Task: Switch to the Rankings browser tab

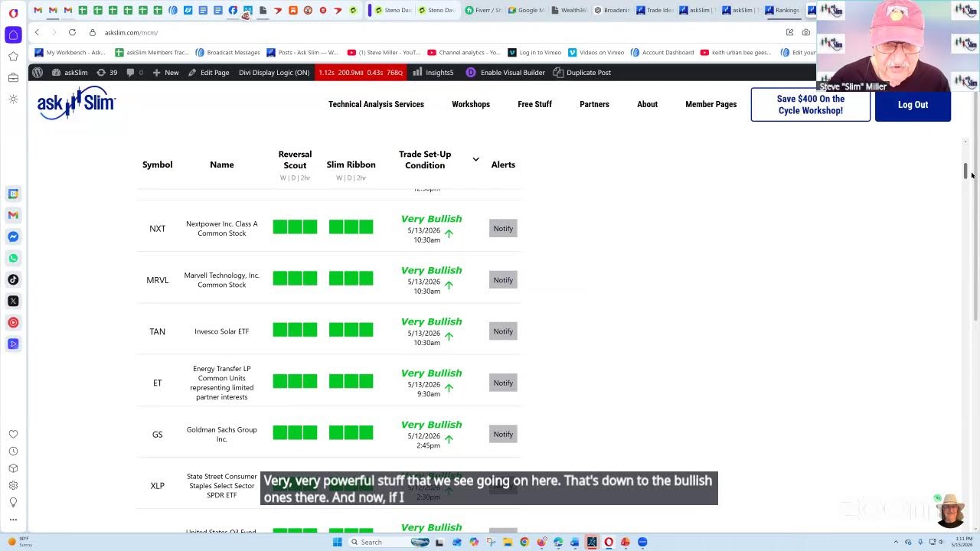Action: pyautogui.click(x=782, y=10)
